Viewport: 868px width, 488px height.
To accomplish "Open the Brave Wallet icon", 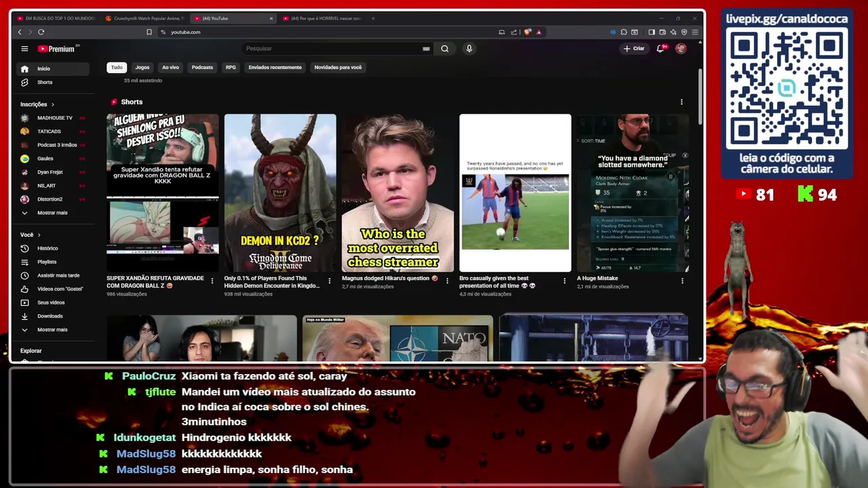I will click(663, 32).
